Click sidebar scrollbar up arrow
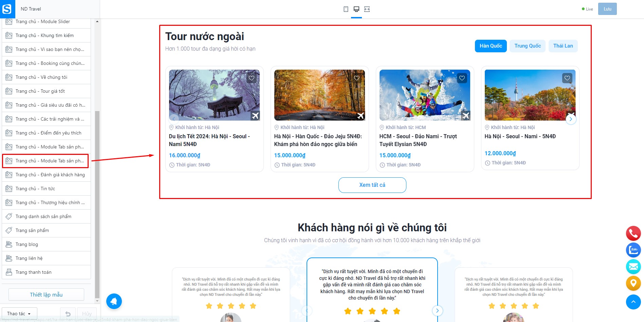 pyautogui.click(x=97, y=21)
